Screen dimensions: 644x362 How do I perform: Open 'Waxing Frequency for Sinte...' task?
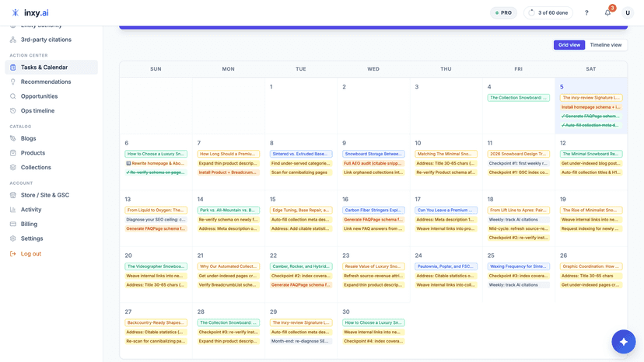point(518,266)
